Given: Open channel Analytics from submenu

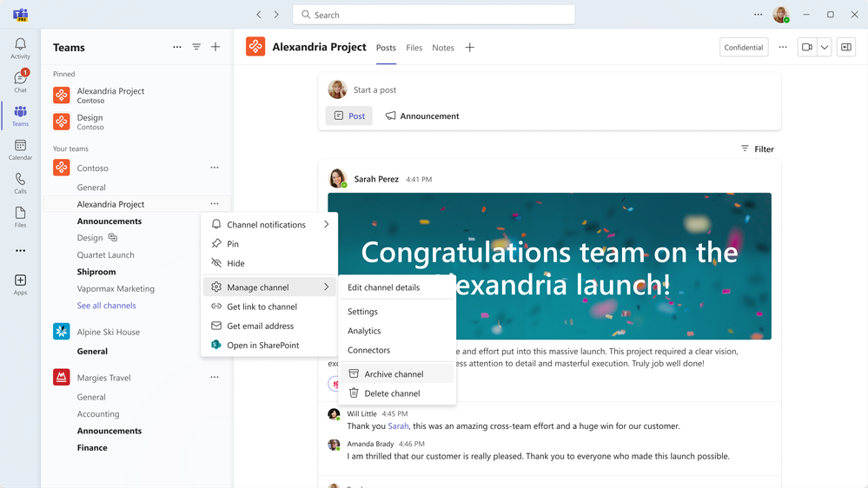Looking at the screenshot, I should (x=397, y=331).
